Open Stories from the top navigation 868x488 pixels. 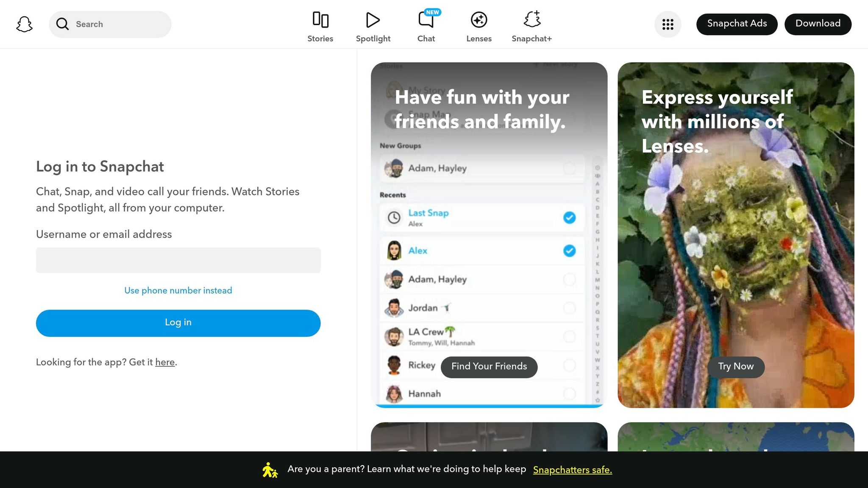point(320,27)
